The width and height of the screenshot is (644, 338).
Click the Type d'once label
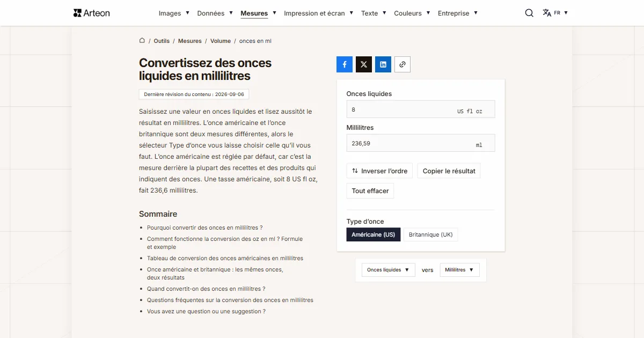[365, 221]
